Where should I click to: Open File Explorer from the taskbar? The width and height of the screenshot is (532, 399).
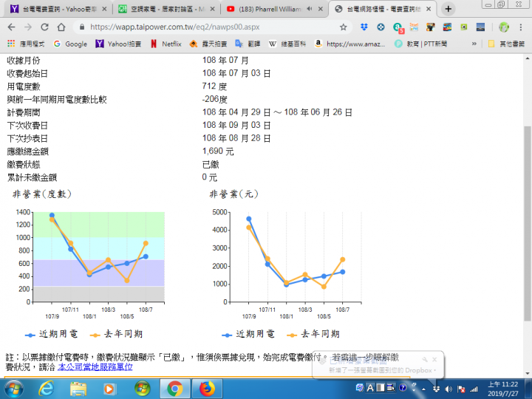click(x=78, y=389)
